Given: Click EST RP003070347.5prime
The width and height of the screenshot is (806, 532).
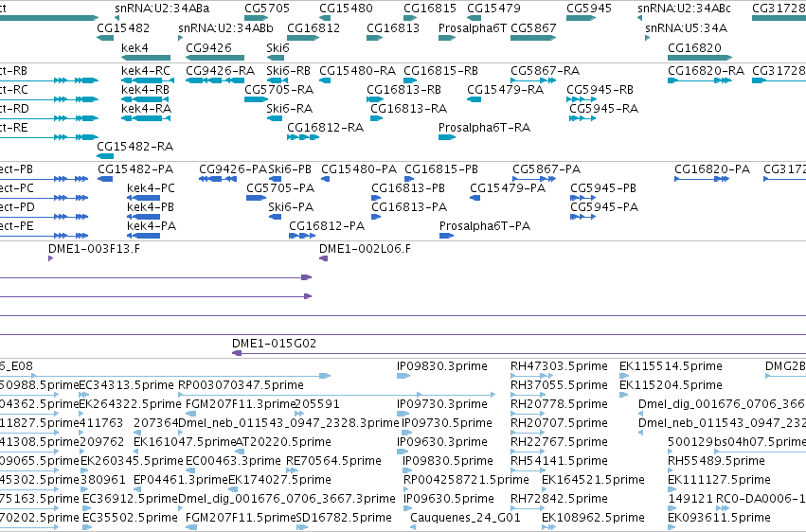Looking at the screenshot, I should click(x=241, y=385).
